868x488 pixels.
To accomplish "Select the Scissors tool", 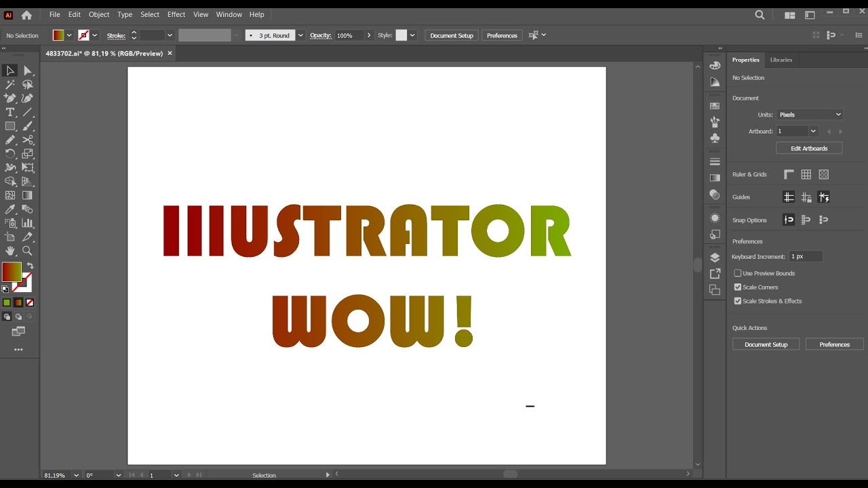I will (28, 140).
